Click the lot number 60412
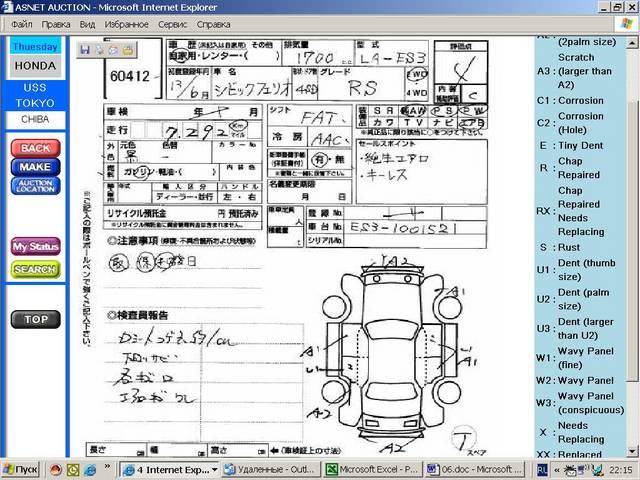Screen dimensions: 640x480 [130, 76]
